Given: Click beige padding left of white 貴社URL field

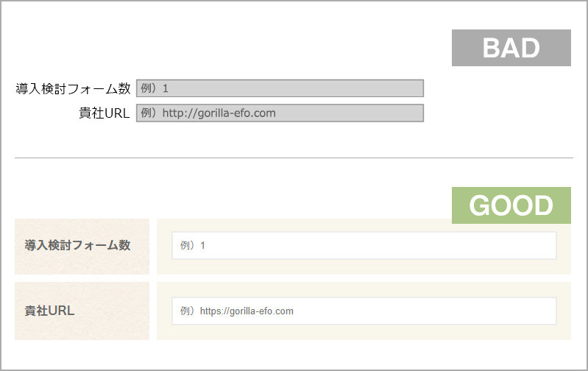Looking at the screenshot, I should [164, 311].
